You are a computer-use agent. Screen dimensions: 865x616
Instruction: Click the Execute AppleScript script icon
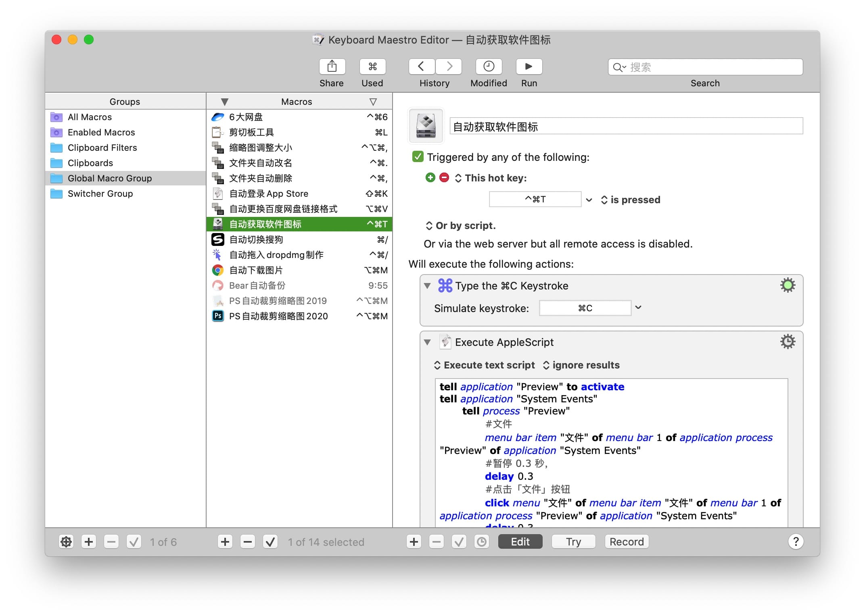[445, 342]
